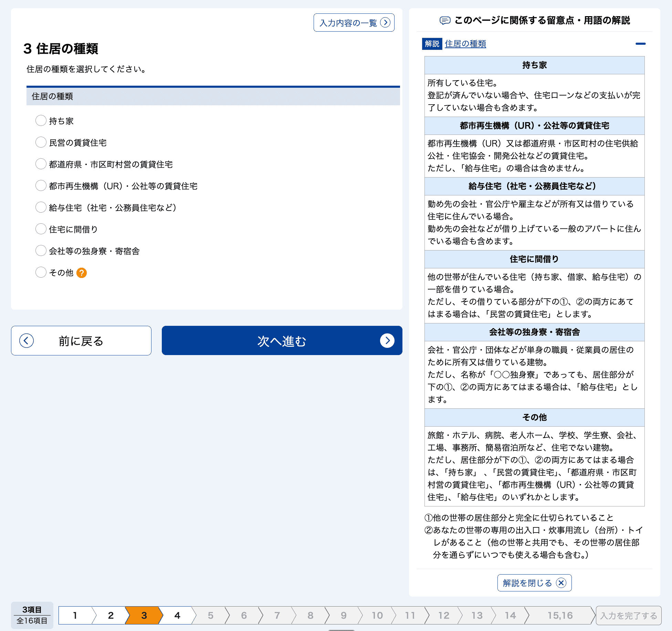Screen dimensions: 672x631
Task: Click the arrow icon on 入力内容の一覧
Action: pos(386,22)
